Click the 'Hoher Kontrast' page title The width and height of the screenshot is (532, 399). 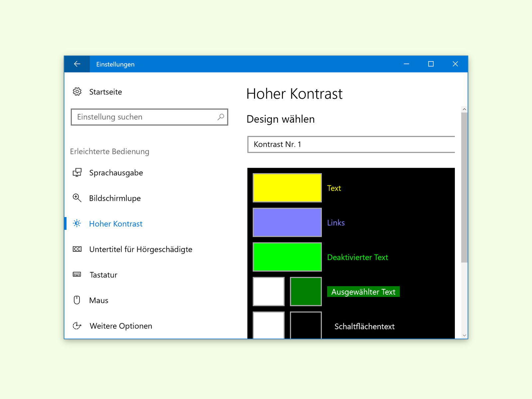[295, 94]
